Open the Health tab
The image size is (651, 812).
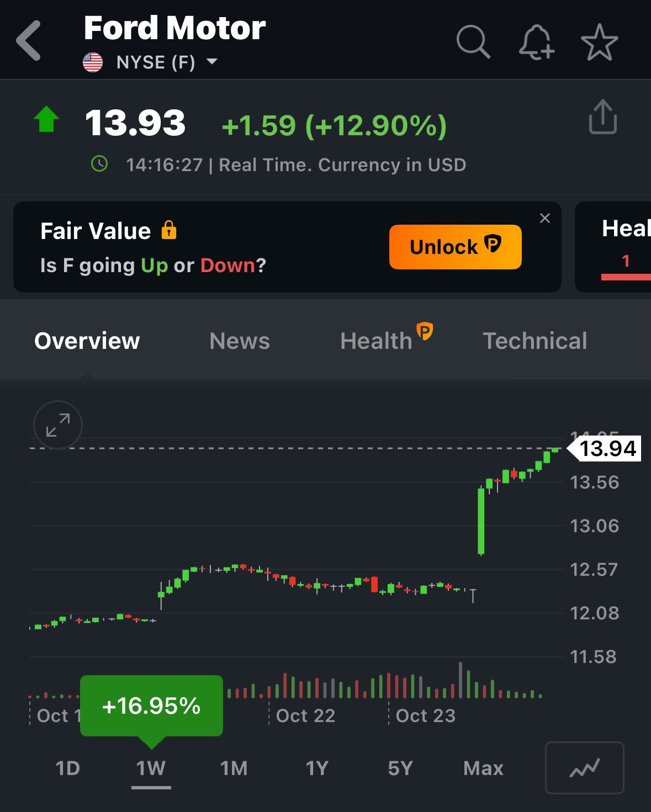(x=386, y=338)
